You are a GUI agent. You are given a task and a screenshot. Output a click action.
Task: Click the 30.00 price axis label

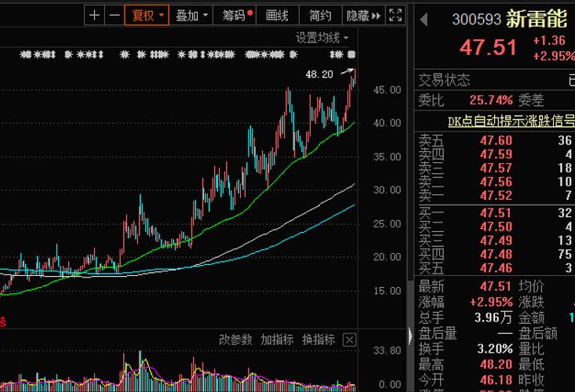pos(387,191)
